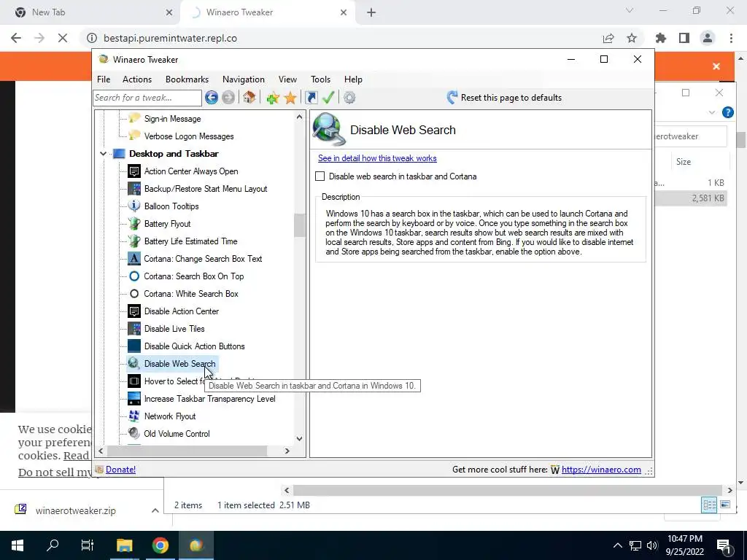Click the Donate! link

pos(120,470)
